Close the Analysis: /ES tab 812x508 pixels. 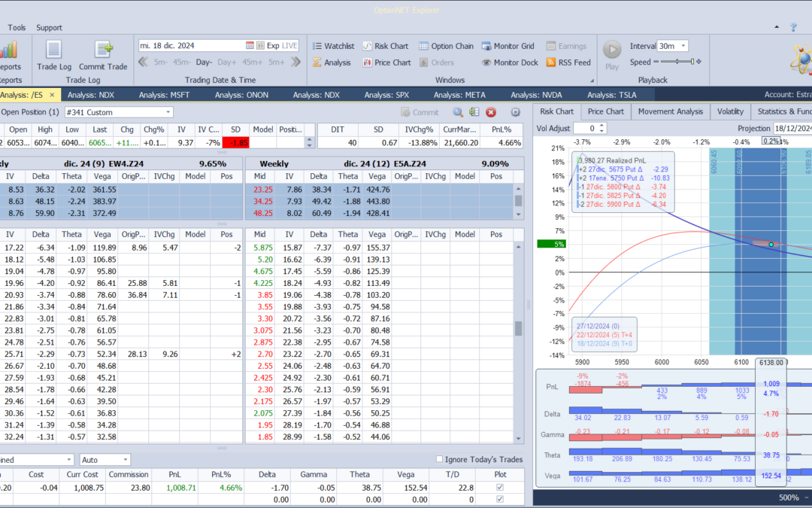pyautogui.click(x=52, y=95)
